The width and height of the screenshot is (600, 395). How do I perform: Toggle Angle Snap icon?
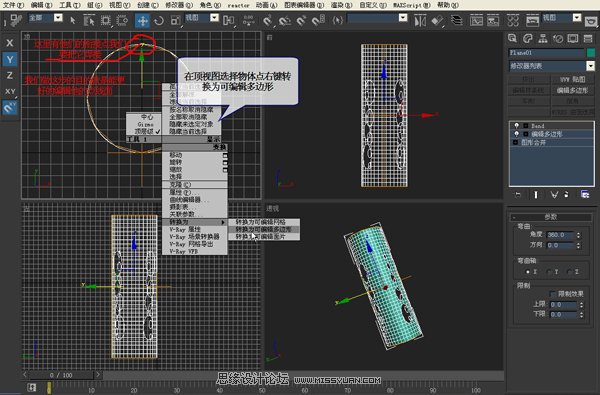point(285,20)
